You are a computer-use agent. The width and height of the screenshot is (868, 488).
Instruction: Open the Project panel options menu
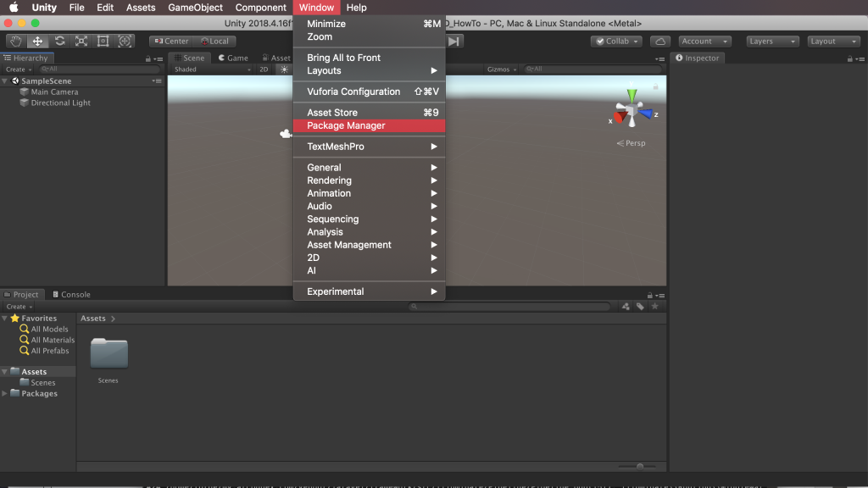pos(660,296)
